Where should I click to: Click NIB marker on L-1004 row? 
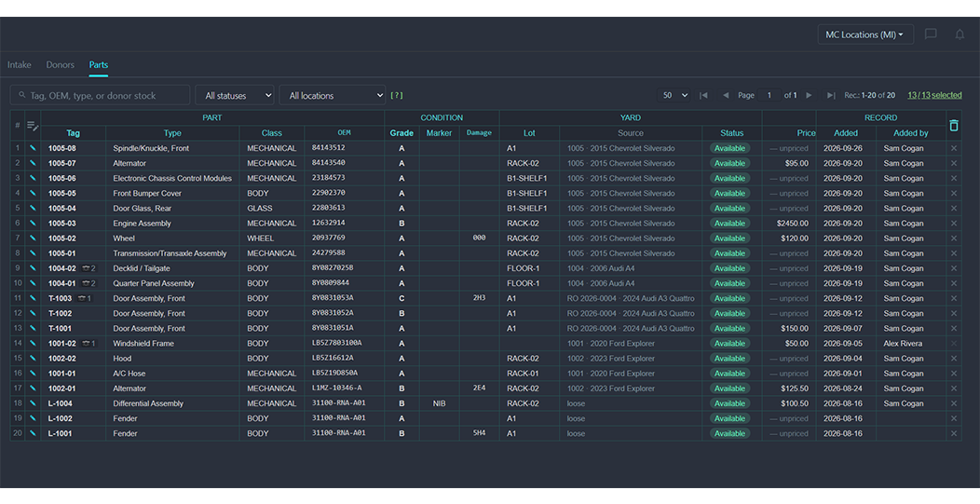pos(440,403)
